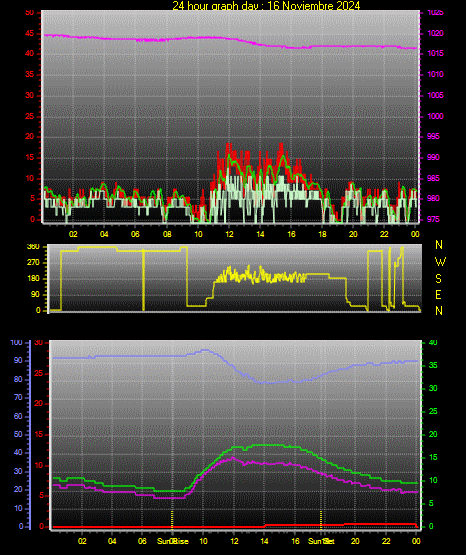Click the 45 label on the red wind axis

pyautogui.click(x=30, y=34)
